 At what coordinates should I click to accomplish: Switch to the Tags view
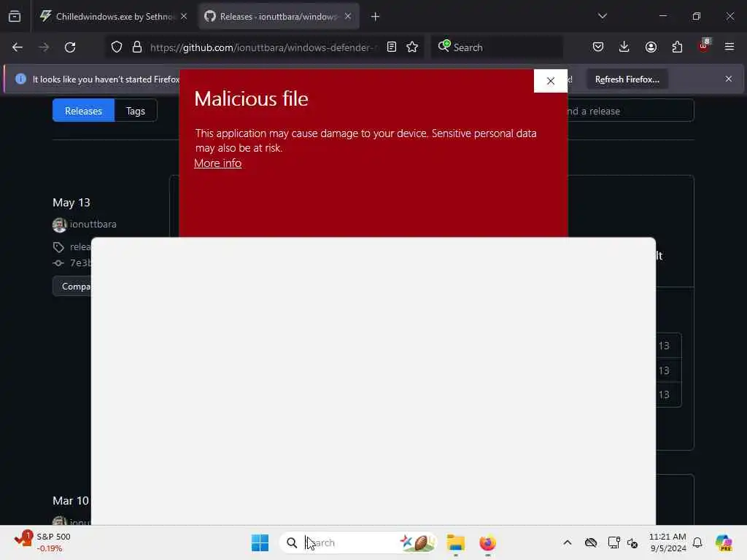pyautogui.click(x=135, y=111)
